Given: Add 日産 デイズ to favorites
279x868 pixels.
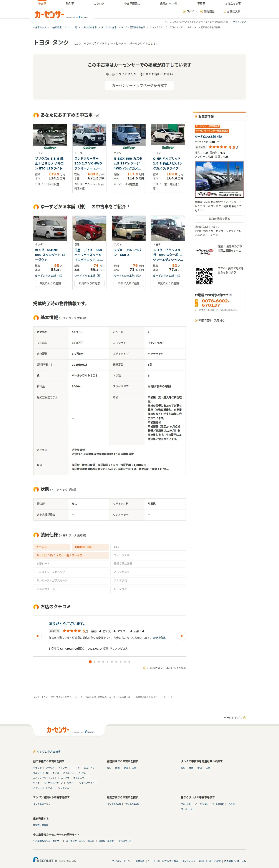Looking at the screenshot, I should pos(89,283).
